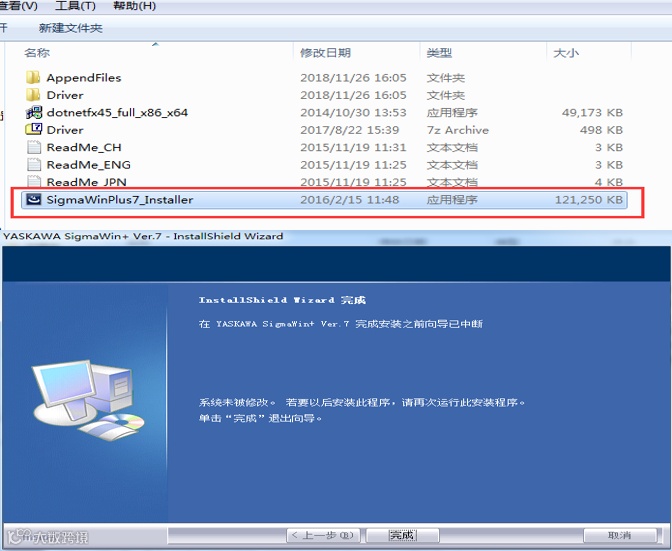Click the Driver folder icon dated 2018/11/26

(33, 95)
